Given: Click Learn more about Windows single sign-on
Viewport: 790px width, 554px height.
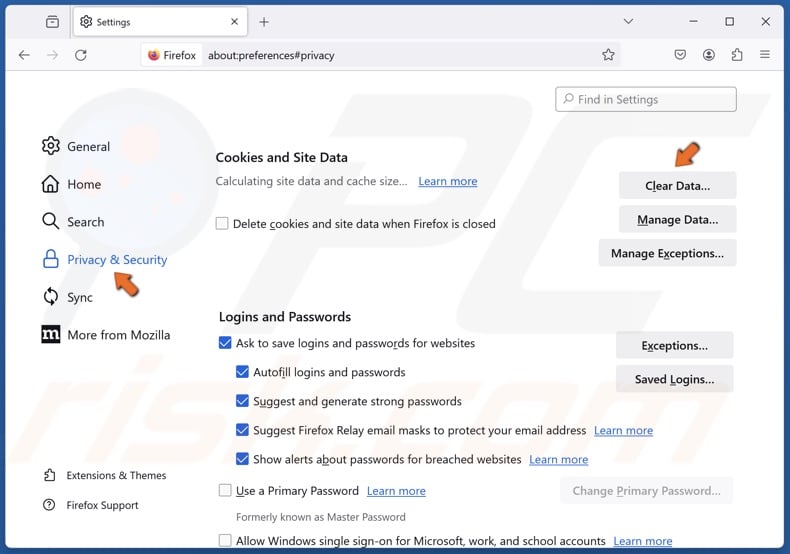Looking at the screenshot, I should pos(642,541).
